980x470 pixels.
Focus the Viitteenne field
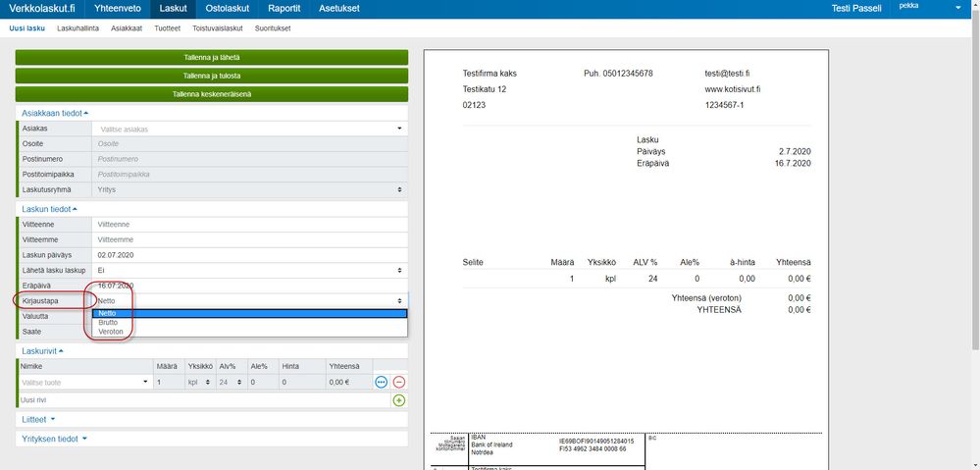coord(249,225)
